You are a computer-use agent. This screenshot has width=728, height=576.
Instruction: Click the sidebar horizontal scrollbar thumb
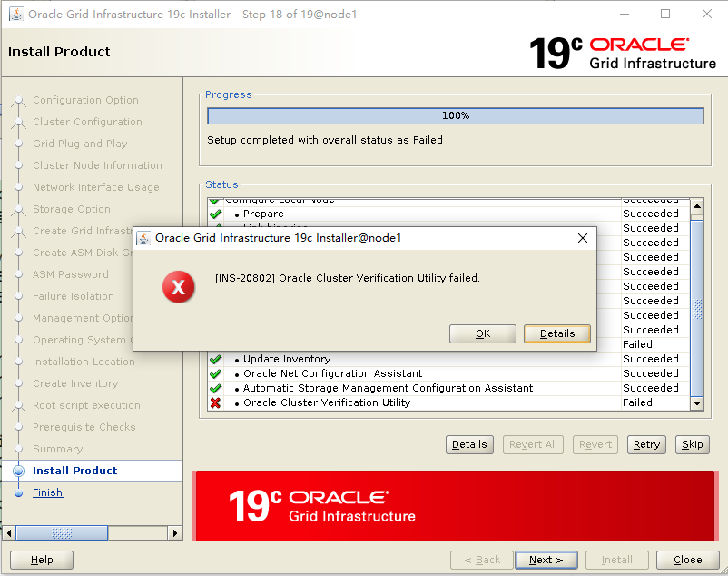point(62,532)
